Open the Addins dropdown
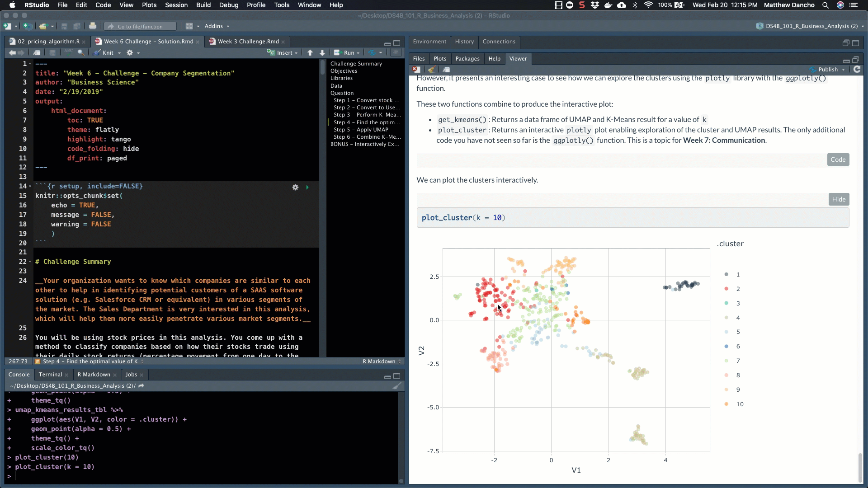Image resolution: width=868 pixels, height=488 pixels. click(x=217, y=26)
